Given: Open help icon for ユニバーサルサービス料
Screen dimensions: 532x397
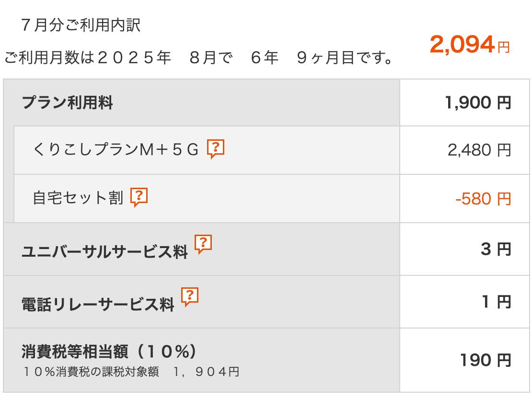Looking at the screenshot, I should [x=203, y=244].
